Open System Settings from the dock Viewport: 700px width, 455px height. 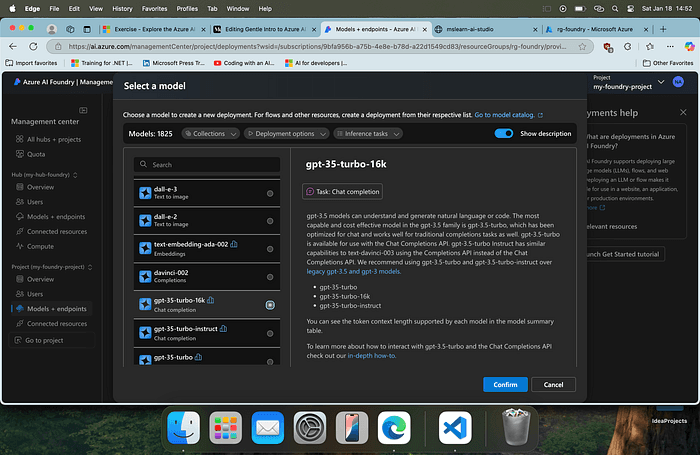(310, 428)
